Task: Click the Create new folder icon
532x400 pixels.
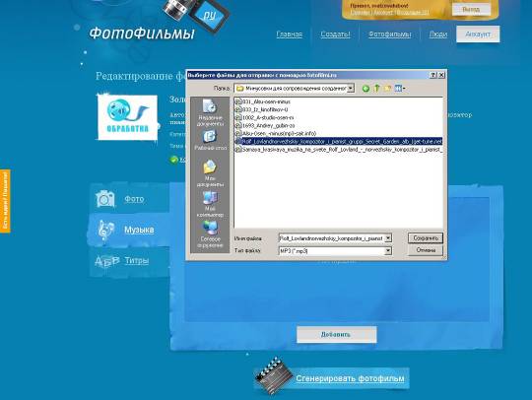Action: (387, 89)
